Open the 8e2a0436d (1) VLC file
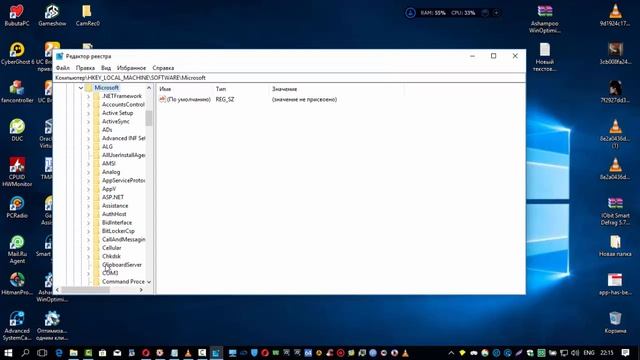This screenshot has height=360, width=640. click(615, 133)
